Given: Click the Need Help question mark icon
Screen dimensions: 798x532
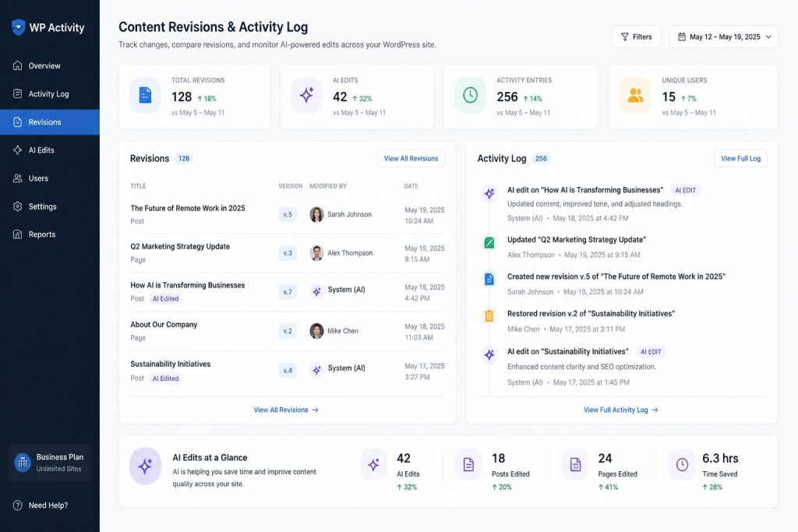Looking at the screenshot, I should [x=17, y=505].
